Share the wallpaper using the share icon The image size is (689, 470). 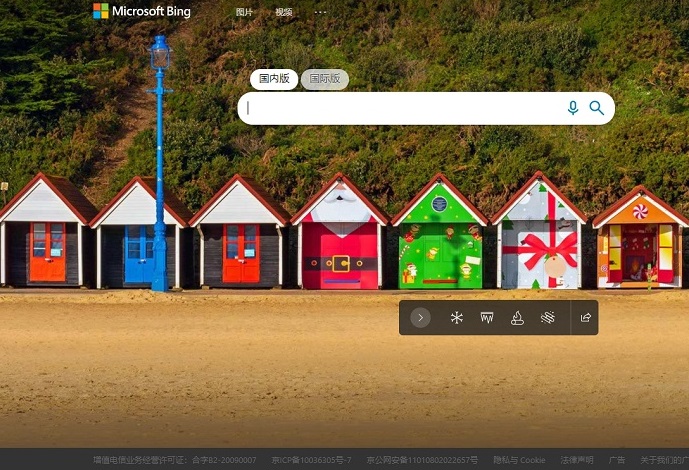pos(586,318)
